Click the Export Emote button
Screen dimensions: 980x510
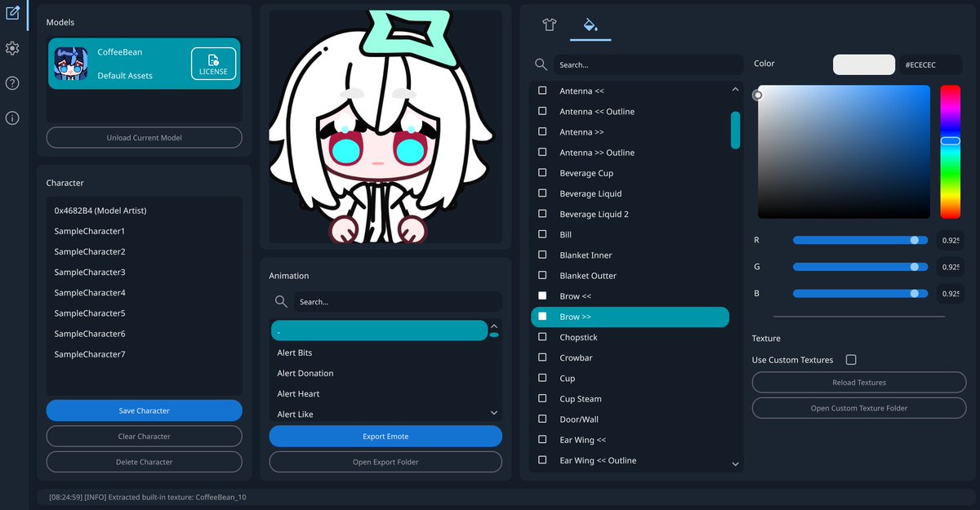(x=385, y=437)
